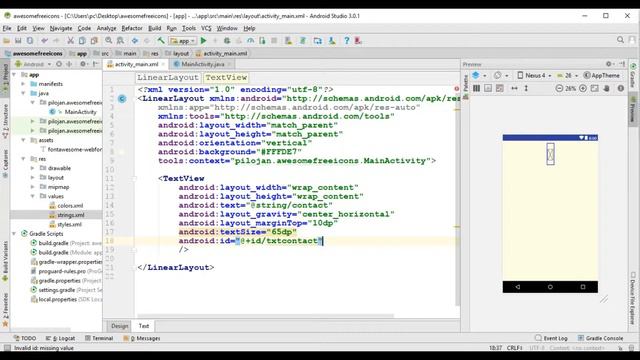640x360 pixels.
Task: Expand the manifests folder
Action: pyautogui.click(x=23, y=84)
